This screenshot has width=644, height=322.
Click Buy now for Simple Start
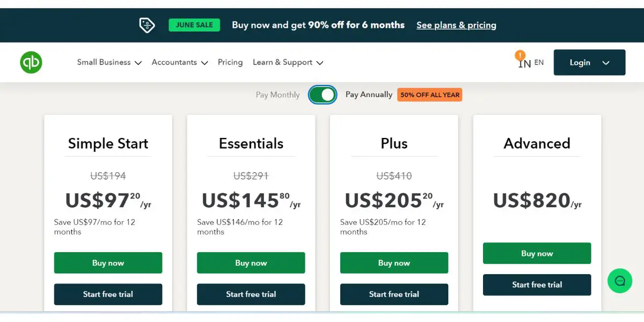click(108, 263)
